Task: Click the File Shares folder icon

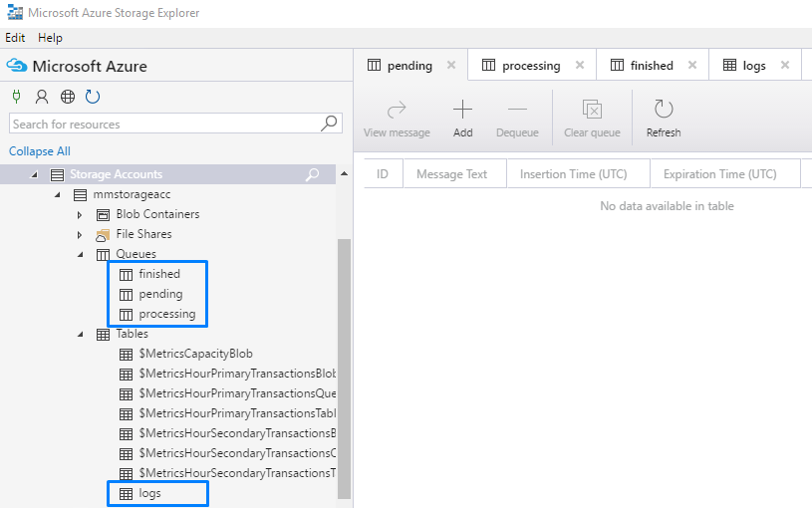Action: (x=103, y=235)
